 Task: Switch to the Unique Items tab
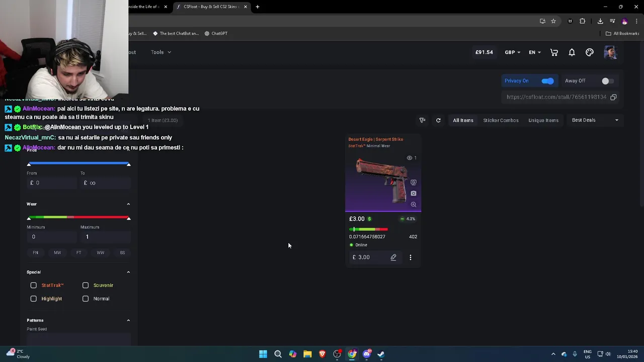point(543,120)
